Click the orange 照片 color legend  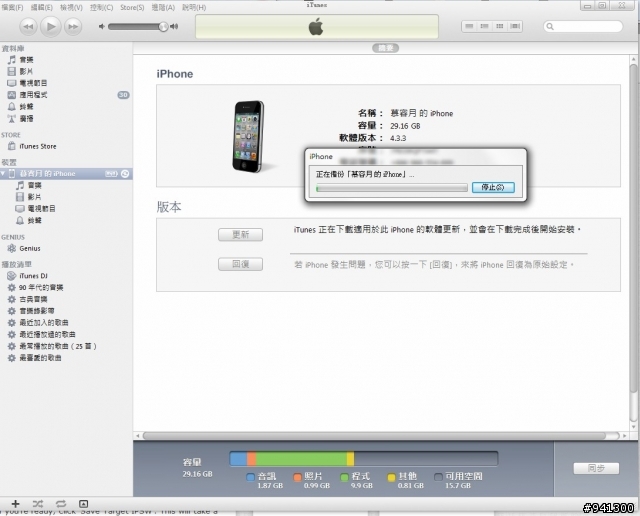(298, 477)
